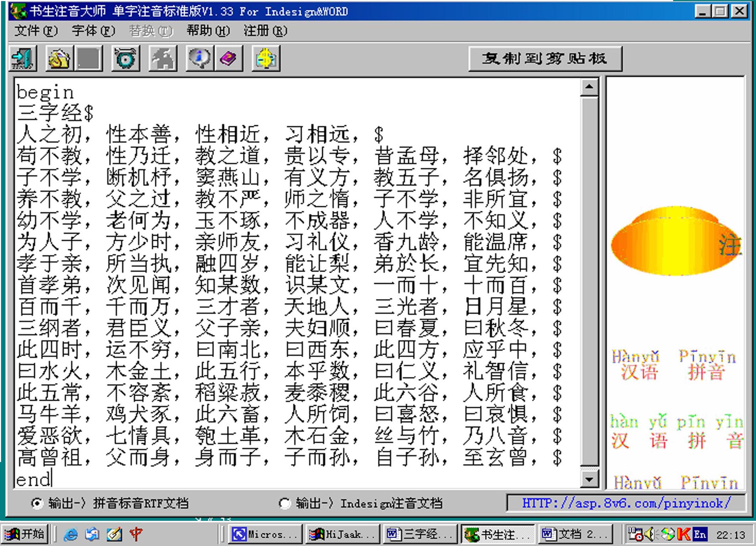Click scrollbar up arrow in text area

[589, 87]
